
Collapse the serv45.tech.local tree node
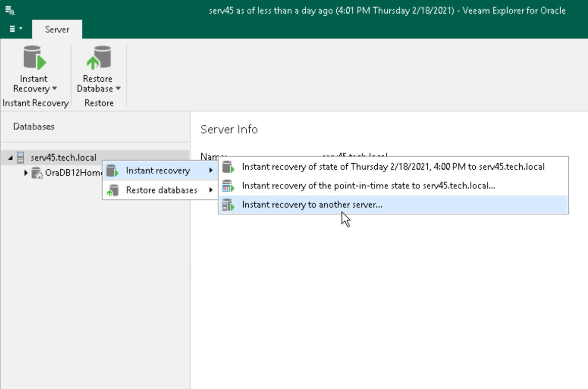pyautogui.click(x=11, y=158)
